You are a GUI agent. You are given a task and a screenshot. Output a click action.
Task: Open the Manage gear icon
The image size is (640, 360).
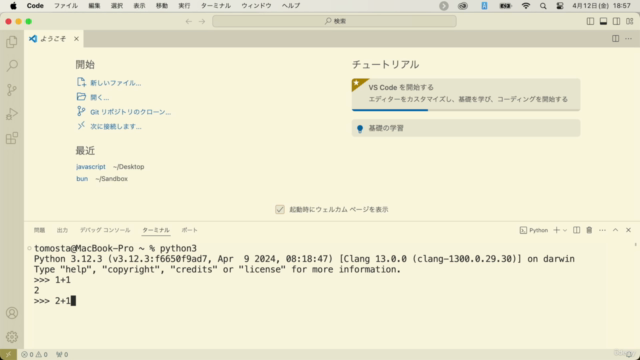pos(12,337)
